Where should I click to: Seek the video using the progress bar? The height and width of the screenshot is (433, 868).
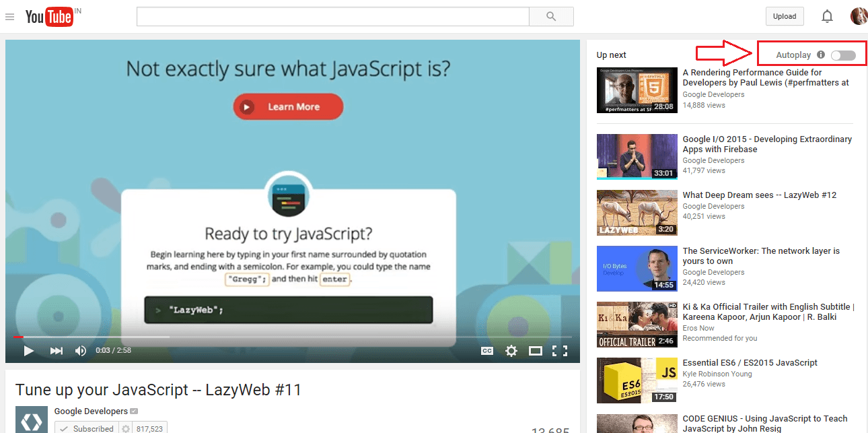tap(293, 337)
